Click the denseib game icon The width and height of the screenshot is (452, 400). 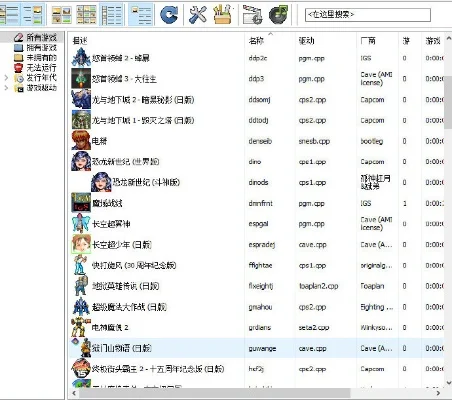[81, 140]
